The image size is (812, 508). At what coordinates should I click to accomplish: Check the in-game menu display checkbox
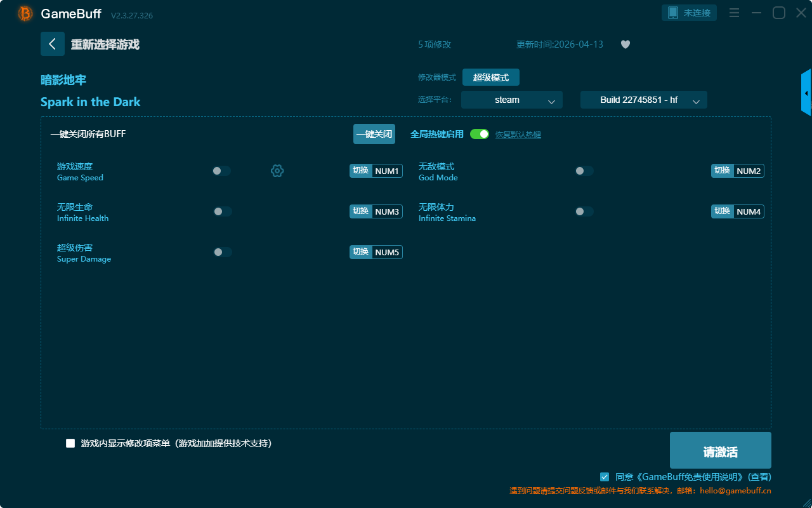pyautogui.click(x=70, y=443)
